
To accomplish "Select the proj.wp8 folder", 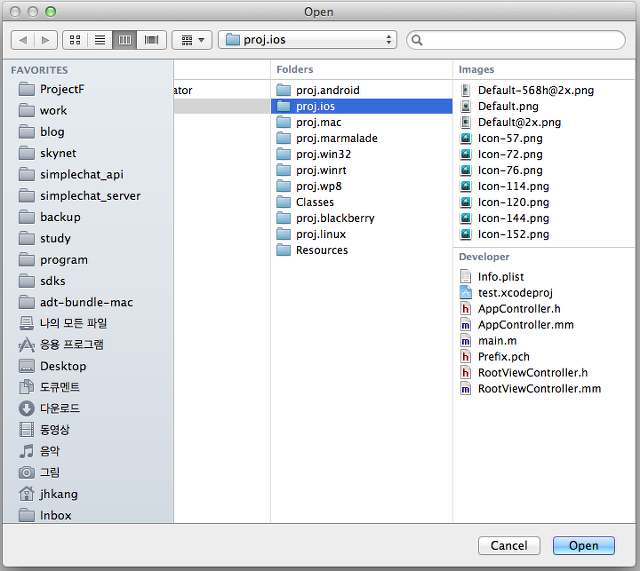I will [362, 186].
